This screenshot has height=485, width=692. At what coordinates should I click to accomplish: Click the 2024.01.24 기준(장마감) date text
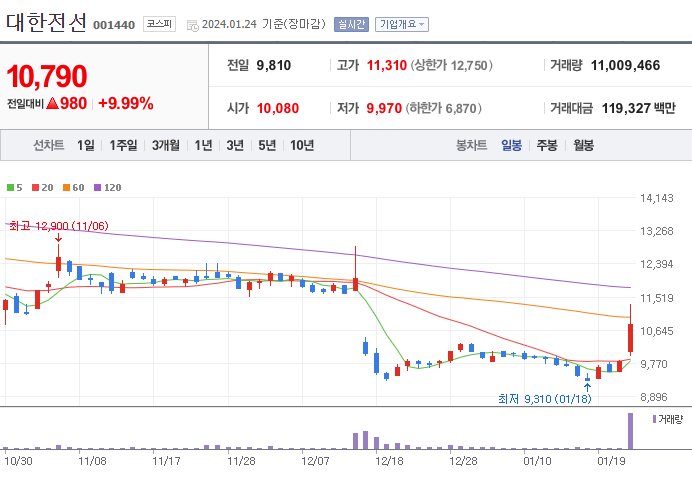click(x=263, y=24)
